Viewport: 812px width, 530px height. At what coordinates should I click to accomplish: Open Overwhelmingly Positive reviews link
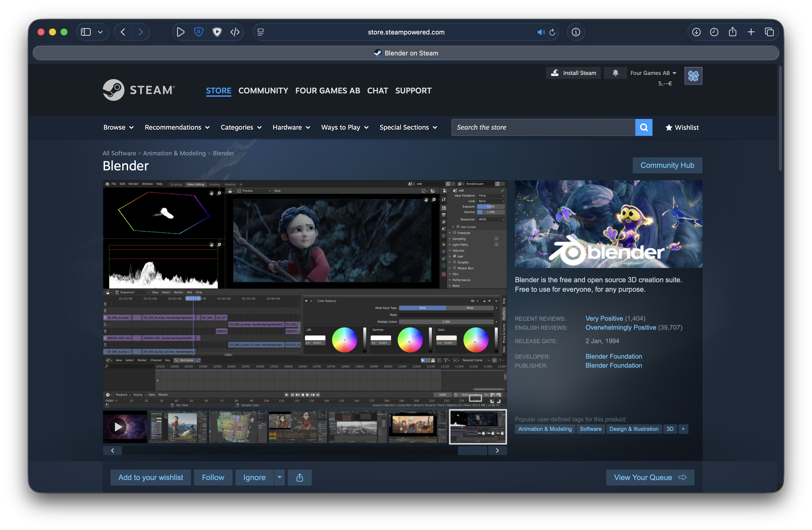pyautogui.click(x=621, y=327)
